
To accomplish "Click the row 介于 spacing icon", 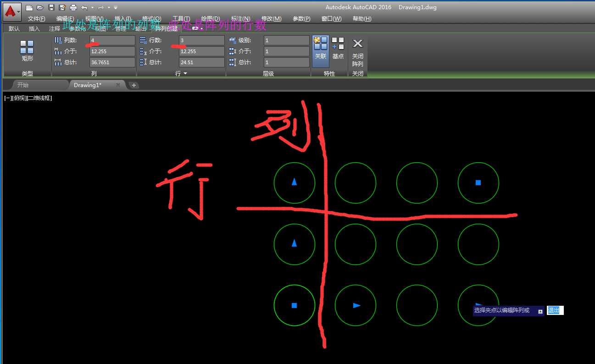I will point(143,51).
